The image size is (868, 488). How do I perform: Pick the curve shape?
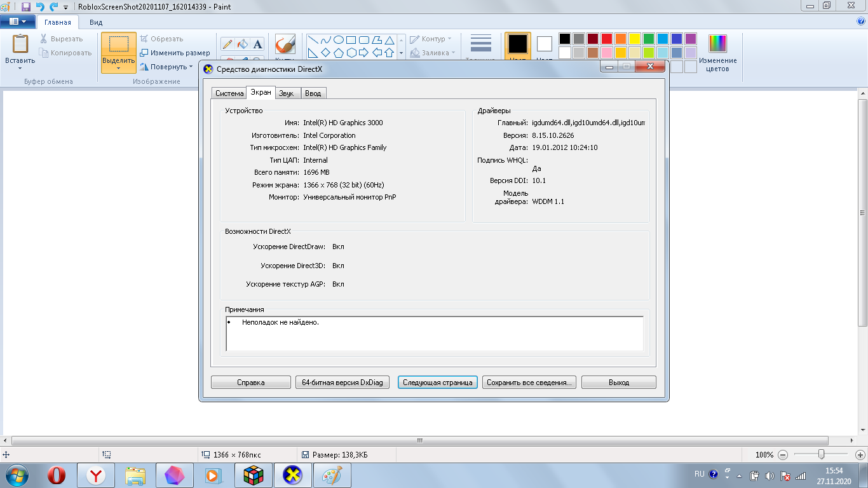(326, 40)
